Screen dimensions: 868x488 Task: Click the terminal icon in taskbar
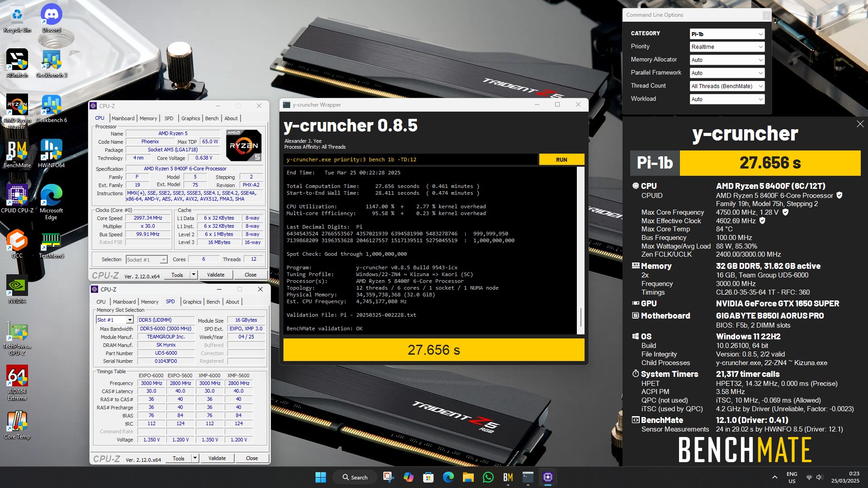[x=528, y=477]
